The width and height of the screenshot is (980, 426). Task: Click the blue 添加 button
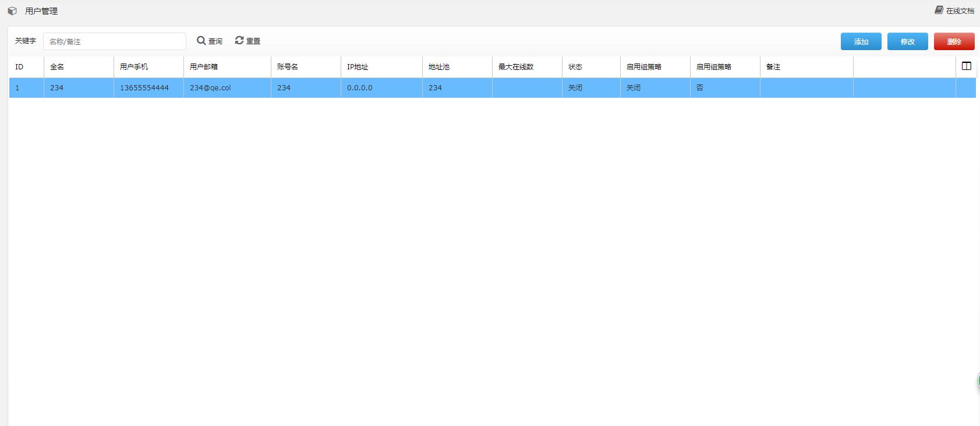point(861,41)
